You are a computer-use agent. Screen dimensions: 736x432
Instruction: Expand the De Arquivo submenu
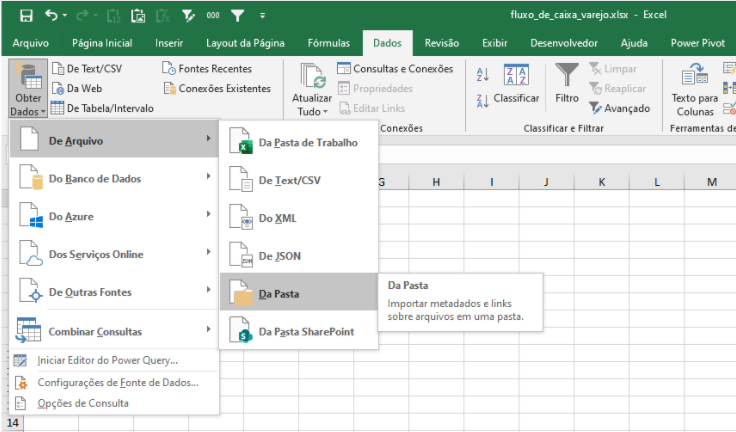click(114, 139)
